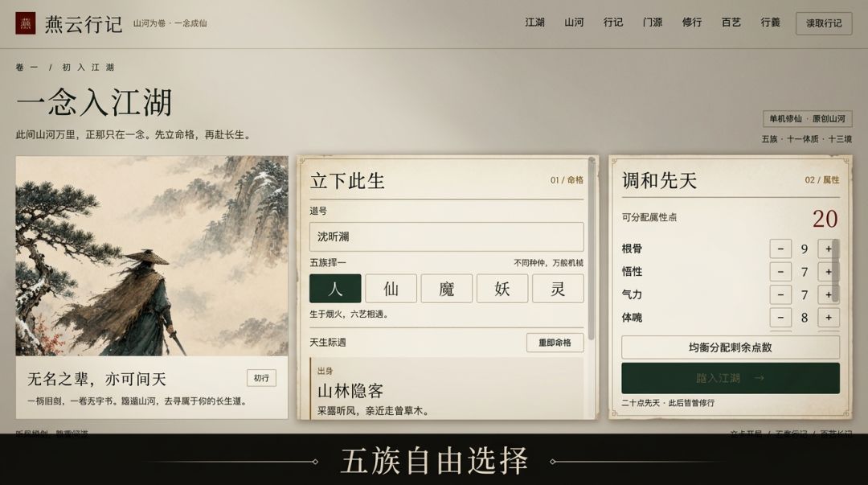Click the 初入江湖 breadcrumb text
Screen dimensions: 868x485
pyautogui.click(x=88, y=67)
